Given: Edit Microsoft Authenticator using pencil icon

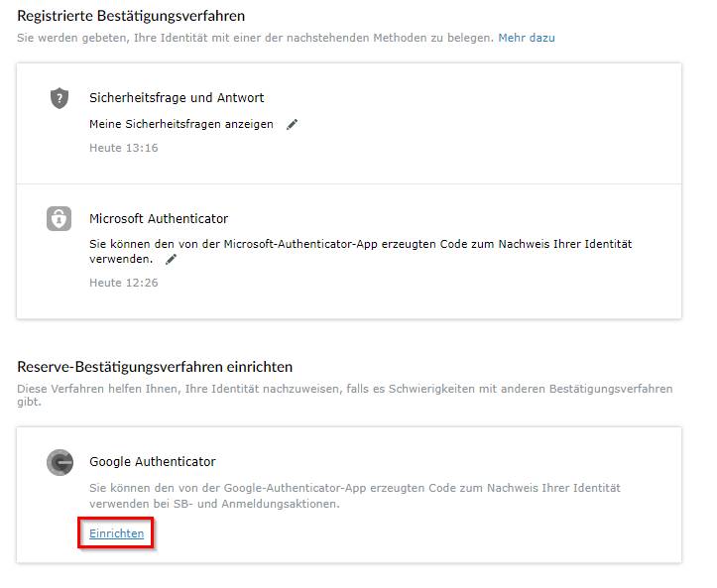Looking at the screenshot, I should click(x=171, y=260).
